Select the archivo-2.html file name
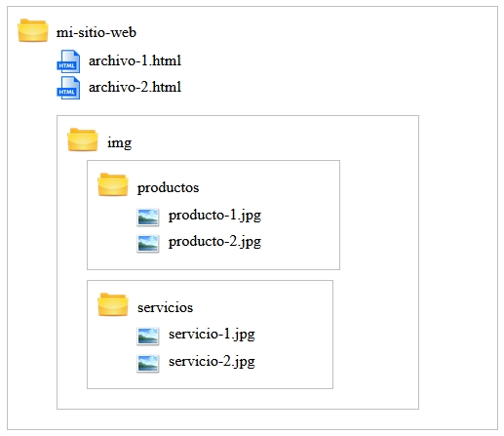 (x=135, y=87)
